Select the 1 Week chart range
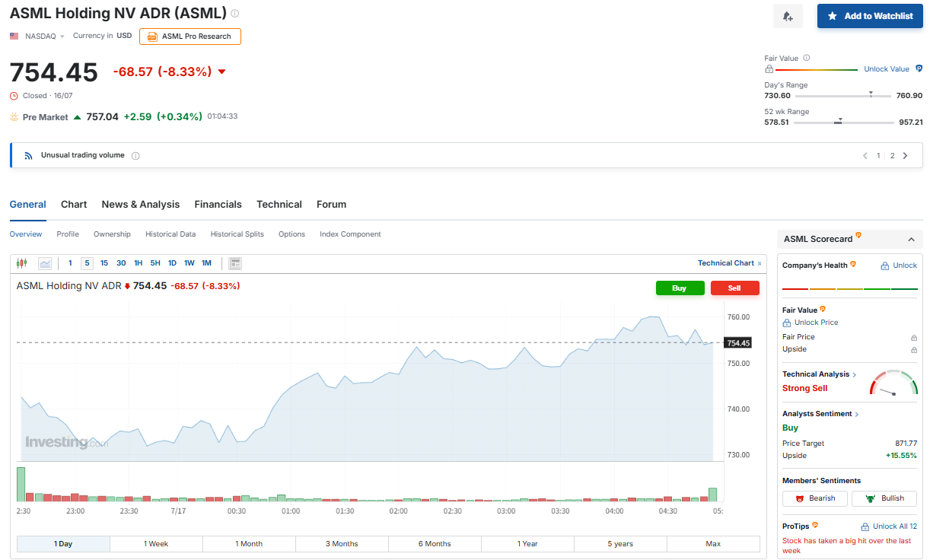Viewport: 930px width, 560px height. tap(156, 544)
